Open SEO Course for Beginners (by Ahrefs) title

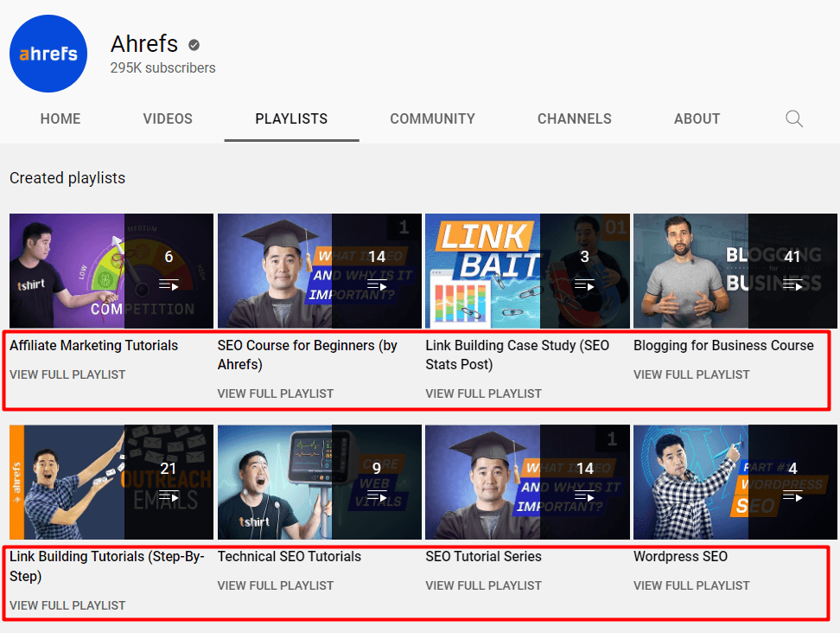[x=308, y=355]
